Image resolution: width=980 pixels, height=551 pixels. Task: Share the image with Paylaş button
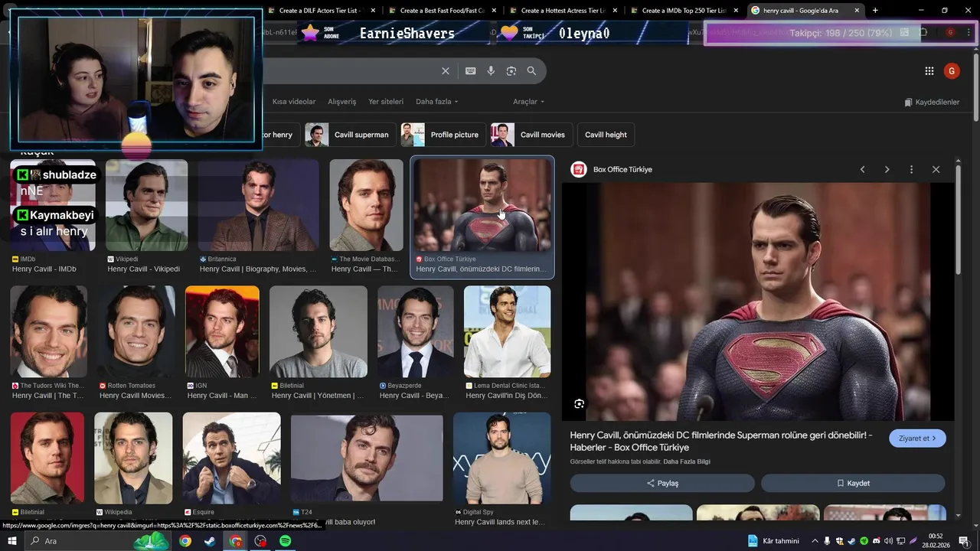pyautogui.click(x=662, y=484)
